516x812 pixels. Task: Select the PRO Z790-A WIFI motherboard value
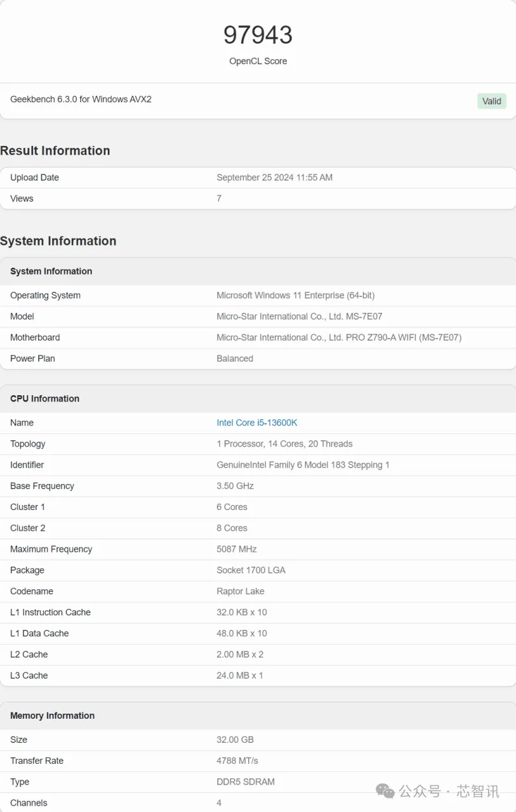click(x=339, y=337)
